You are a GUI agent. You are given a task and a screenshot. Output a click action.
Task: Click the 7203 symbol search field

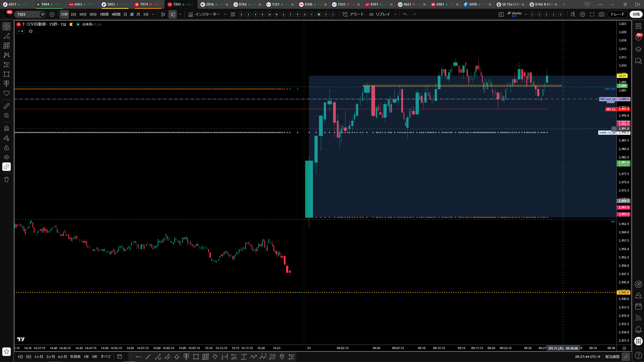point(28,14)
